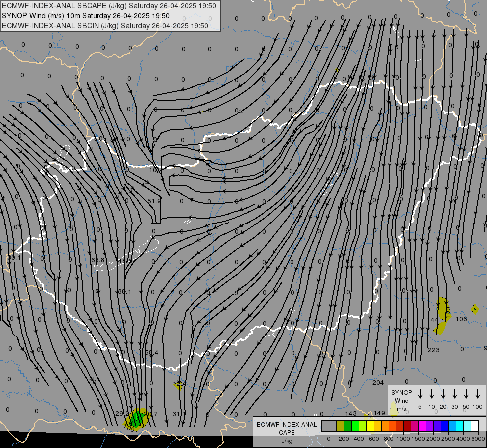Screen dimensions: 487x448
Task: Click the 5 m/s wind arrow in legend
Action: point(420,394)
